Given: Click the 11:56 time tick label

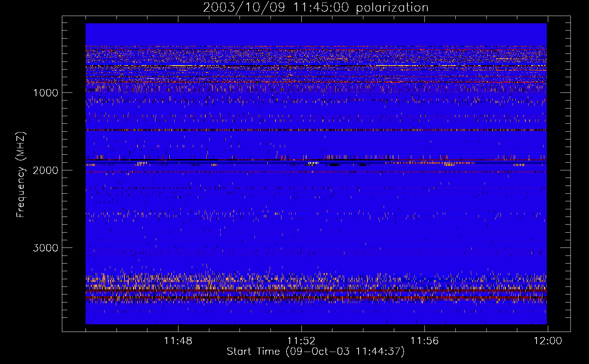Looking at the screenshot, I should click(x=425, y=341).
